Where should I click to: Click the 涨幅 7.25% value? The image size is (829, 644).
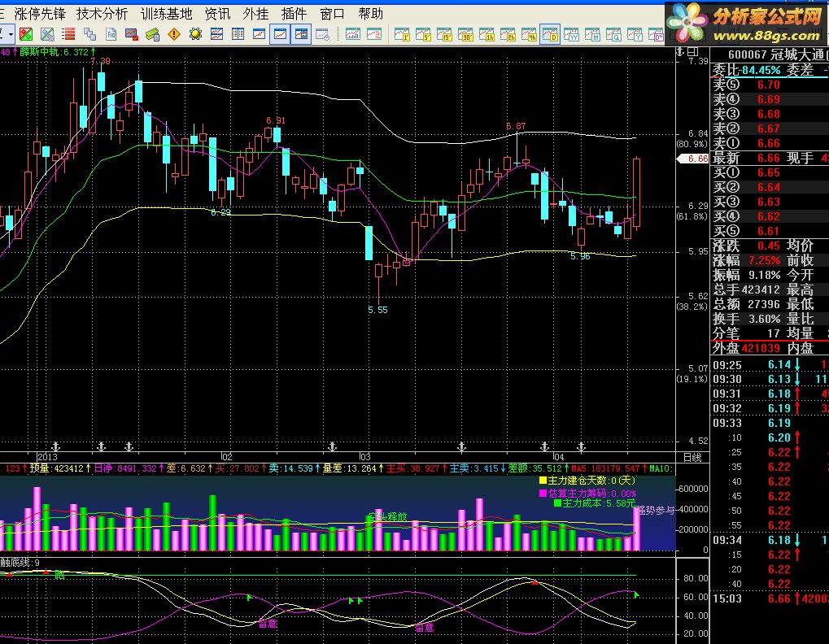(764, 260)
